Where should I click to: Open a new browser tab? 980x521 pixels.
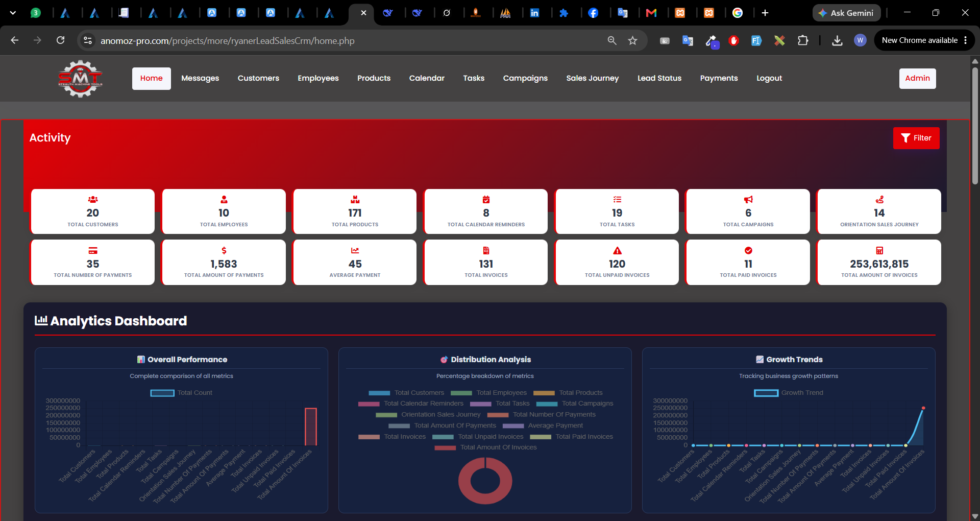point(765,13)
